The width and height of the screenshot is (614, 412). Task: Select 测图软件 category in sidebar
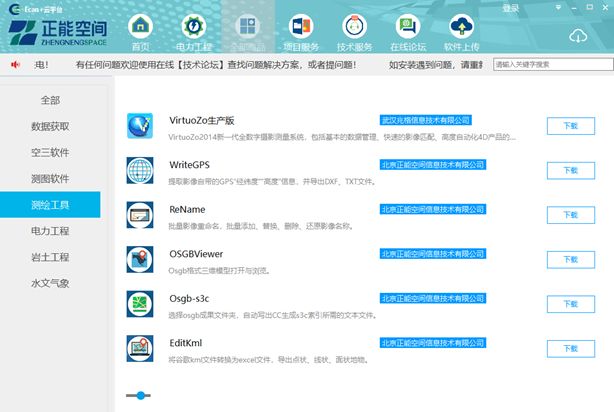(x=50, y=179)
